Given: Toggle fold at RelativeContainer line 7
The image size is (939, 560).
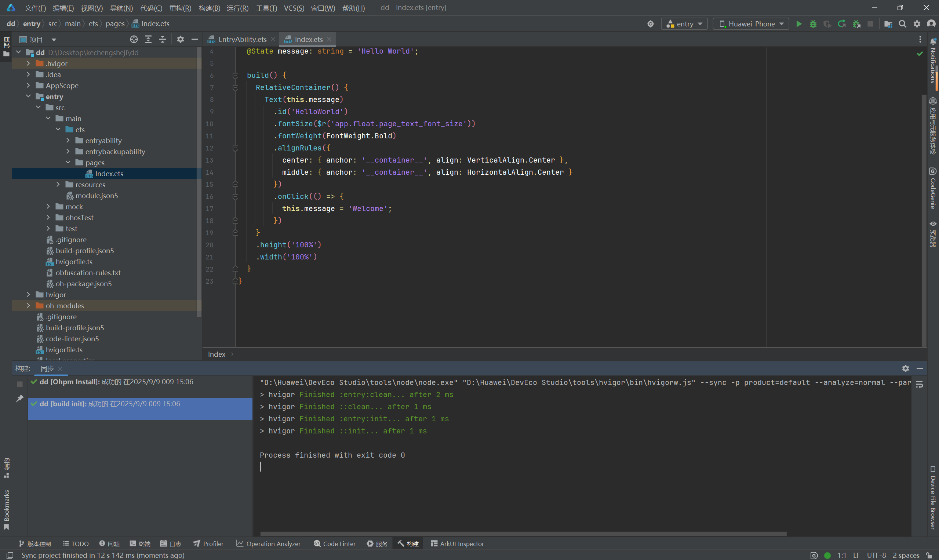Looking at the screenshot, I should 235,88.
